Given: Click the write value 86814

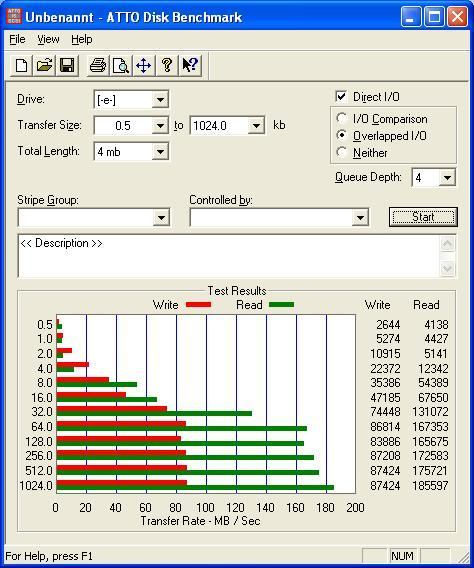Looking at the screenshot, I should [x=385, y=427].
